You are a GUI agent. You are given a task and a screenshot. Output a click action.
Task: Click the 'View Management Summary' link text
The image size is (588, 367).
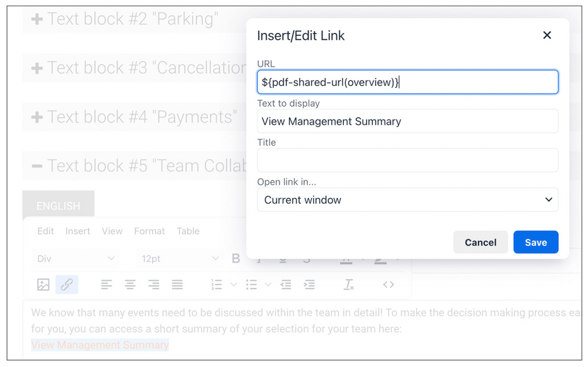click(99, 345)
